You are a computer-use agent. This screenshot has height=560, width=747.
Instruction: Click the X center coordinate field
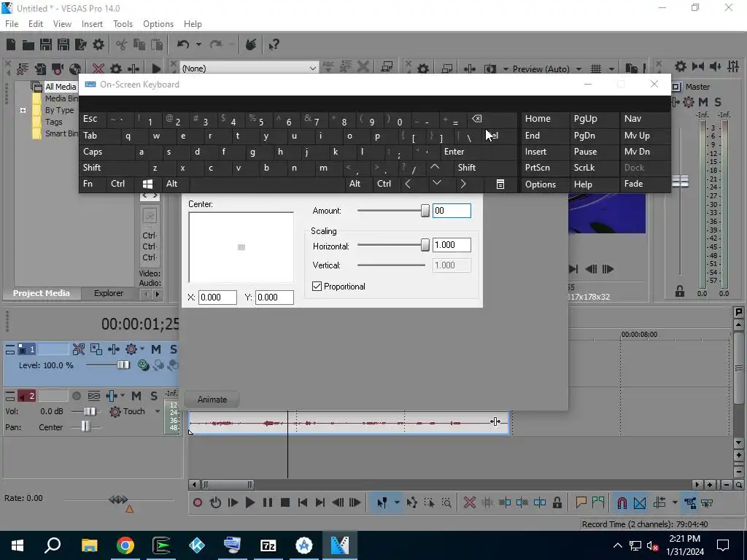(x=217, y=297)
